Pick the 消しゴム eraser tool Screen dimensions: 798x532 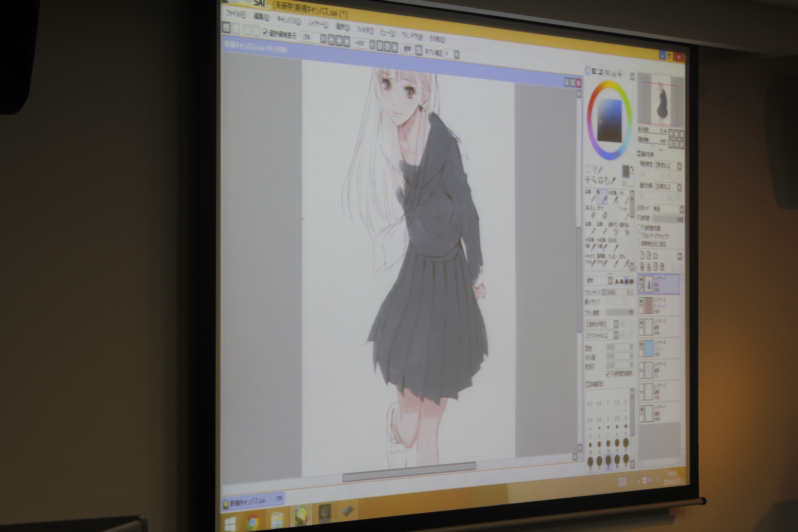tap(591, 213)
